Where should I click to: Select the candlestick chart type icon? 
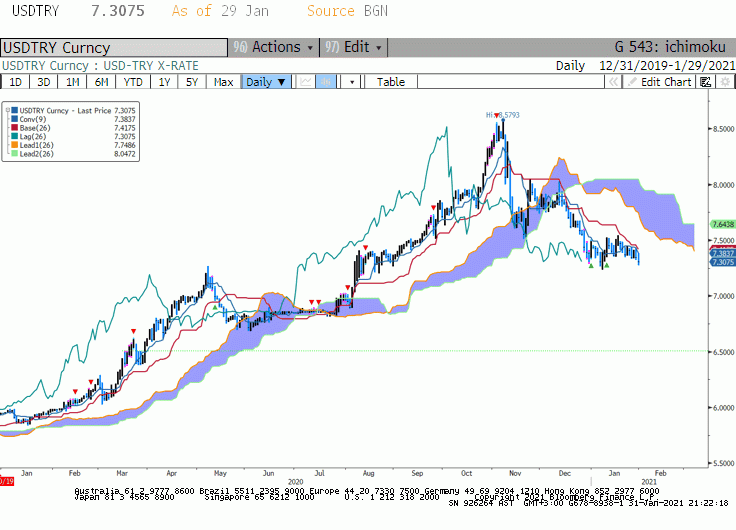(326, 82)
